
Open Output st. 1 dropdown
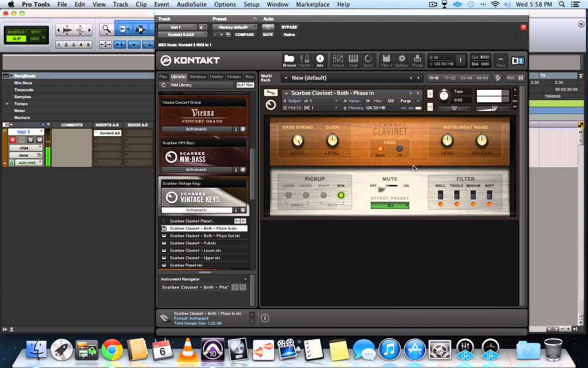click(x=310, y=101)
